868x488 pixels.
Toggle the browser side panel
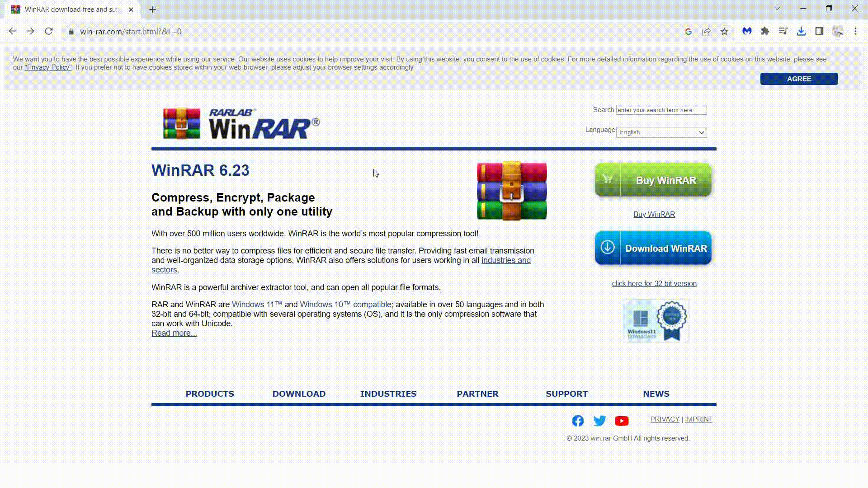coord(819,31)
